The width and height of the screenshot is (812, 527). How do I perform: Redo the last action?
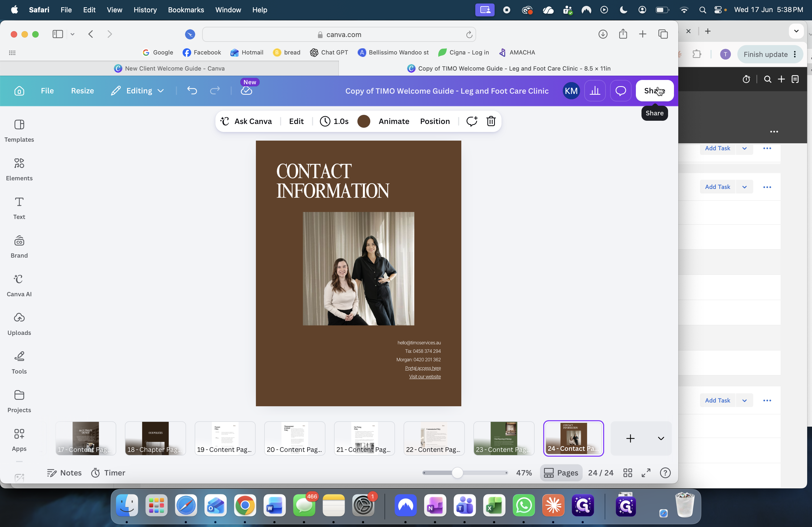tap(215, 91)
